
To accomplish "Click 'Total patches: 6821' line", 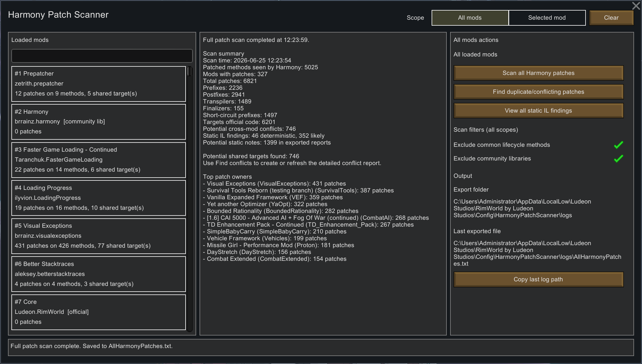I will coord(230,81).
